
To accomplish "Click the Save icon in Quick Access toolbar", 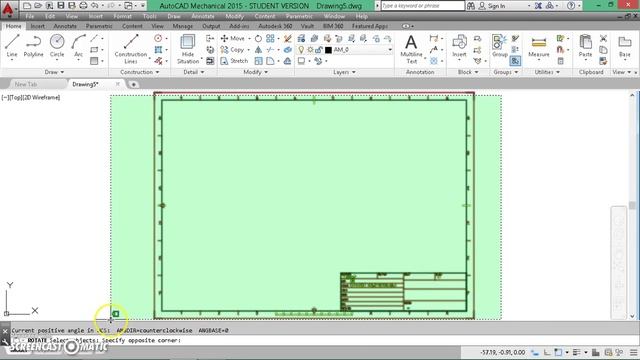I will (61, 6).
